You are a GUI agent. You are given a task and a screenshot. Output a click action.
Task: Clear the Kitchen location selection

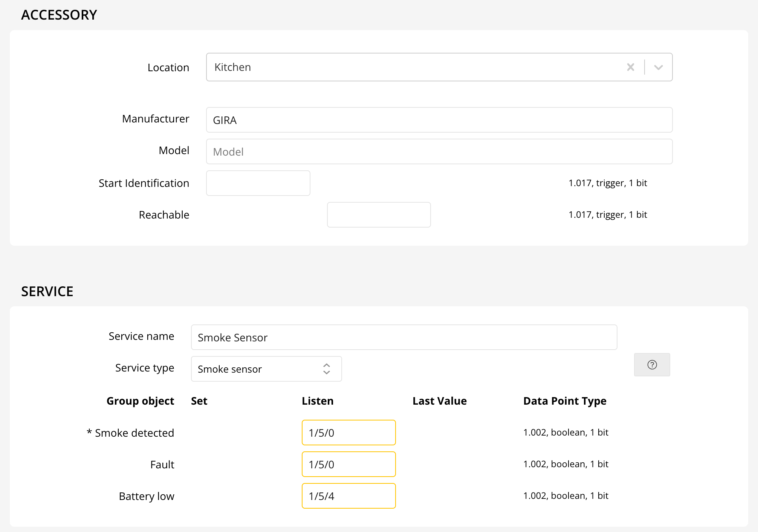point(630,67)
